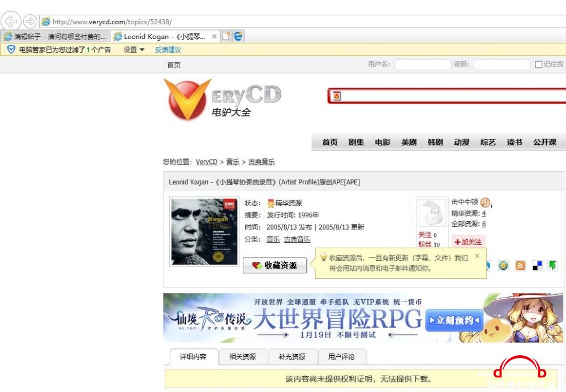Click the small icon inside search box

pos(337,96)
